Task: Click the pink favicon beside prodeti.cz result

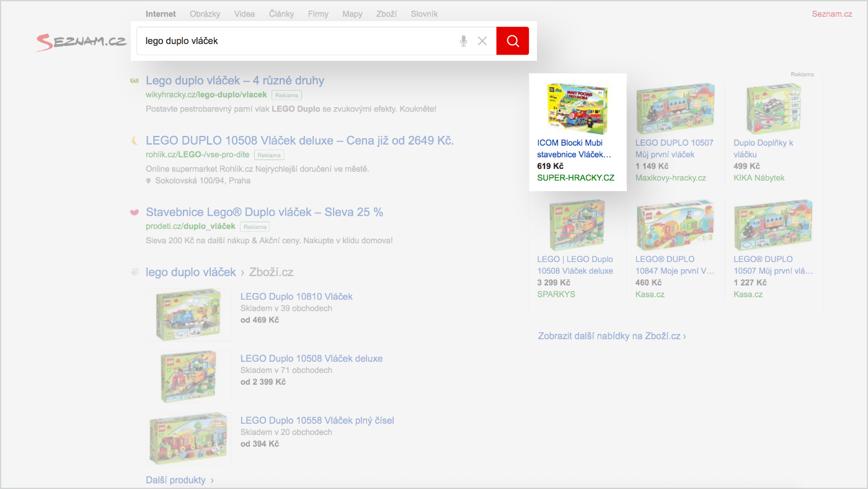Action: [x=133, y=212]
